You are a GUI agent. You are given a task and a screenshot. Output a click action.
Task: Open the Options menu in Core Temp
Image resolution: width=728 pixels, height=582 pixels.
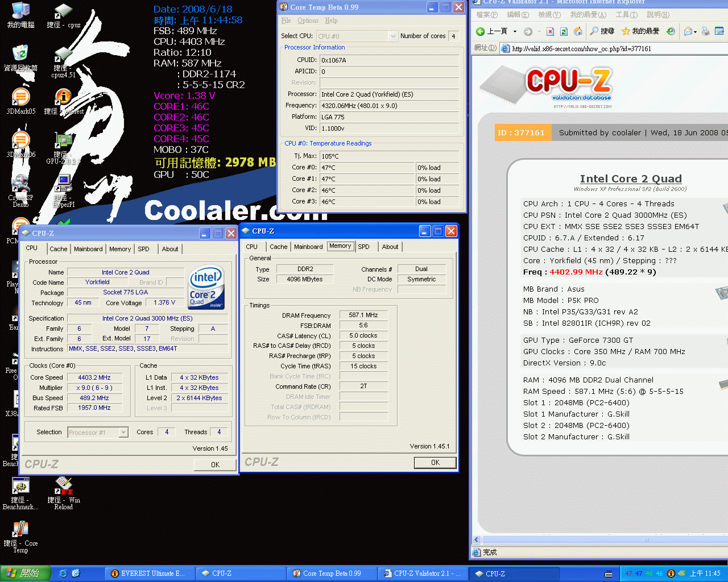(308, 20)
